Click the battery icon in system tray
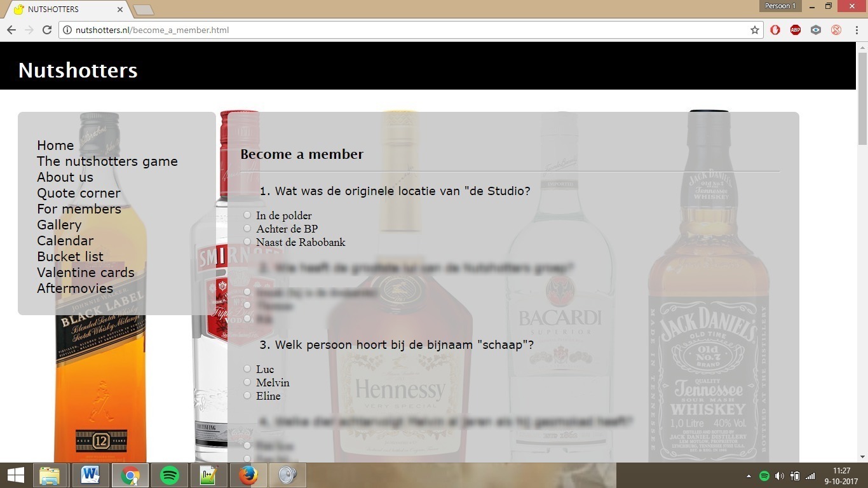868x488 pixels. tap(795, 476)
